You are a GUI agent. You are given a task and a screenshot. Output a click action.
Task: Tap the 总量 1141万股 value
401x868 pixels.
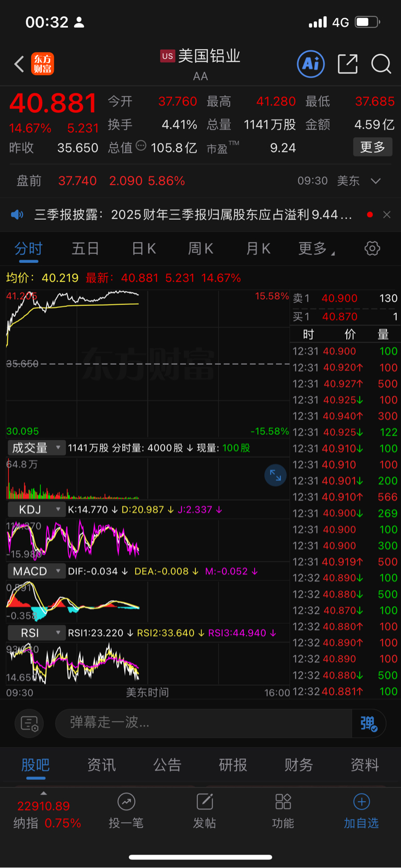270,125
